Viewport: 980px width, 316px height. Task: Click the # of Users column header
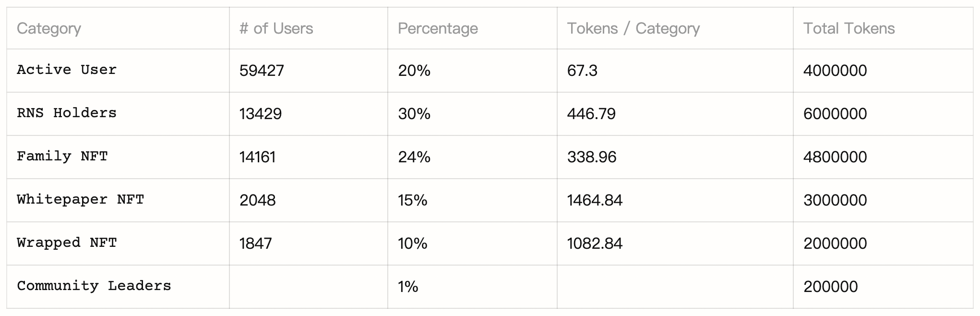coord(276,28)
